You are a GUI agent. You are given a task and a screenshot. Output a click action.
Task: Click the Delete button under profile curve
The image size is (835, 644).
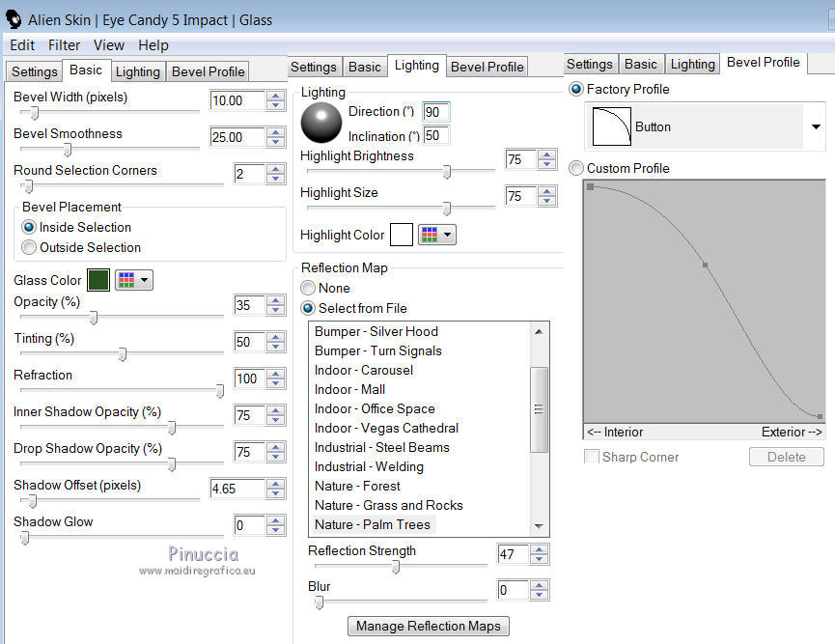click(x=787, y=457)
